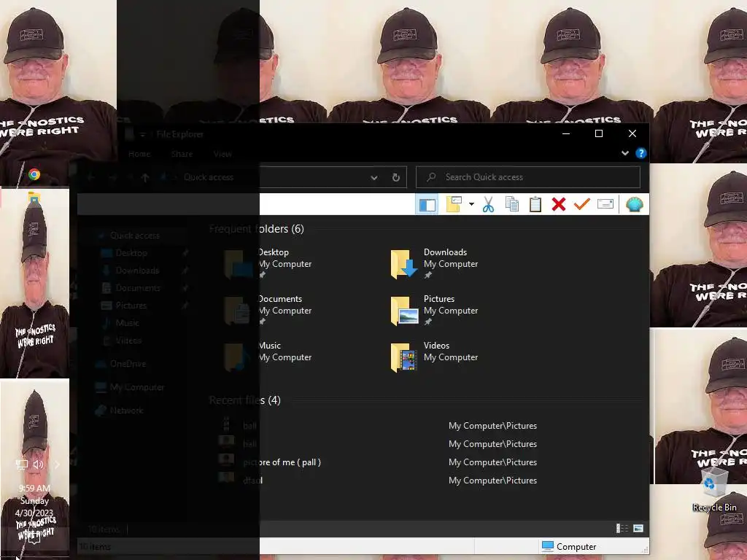Screen dimensions: 747x560
Task: Open folder options toolbar icon
Action: [454, 204]
